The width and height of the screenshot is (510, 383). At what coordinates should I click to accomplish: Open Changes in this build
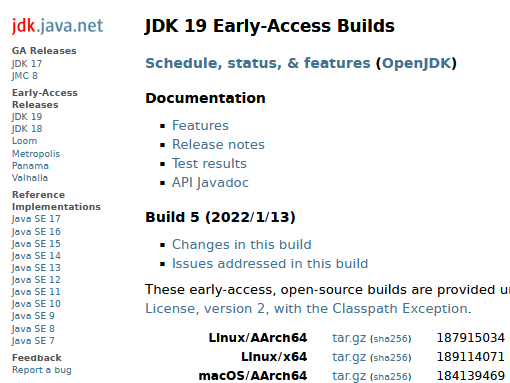tap(242, 245)
